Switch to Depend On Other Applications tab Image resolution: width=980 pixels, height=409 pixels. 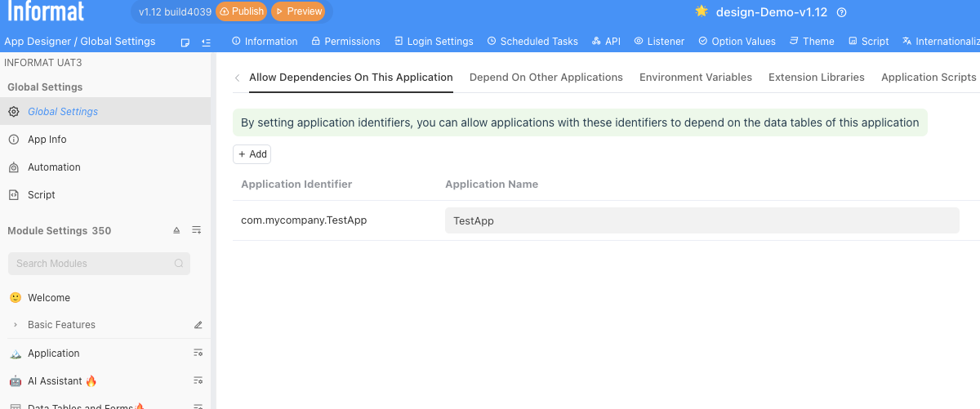[x=546, y=78]
